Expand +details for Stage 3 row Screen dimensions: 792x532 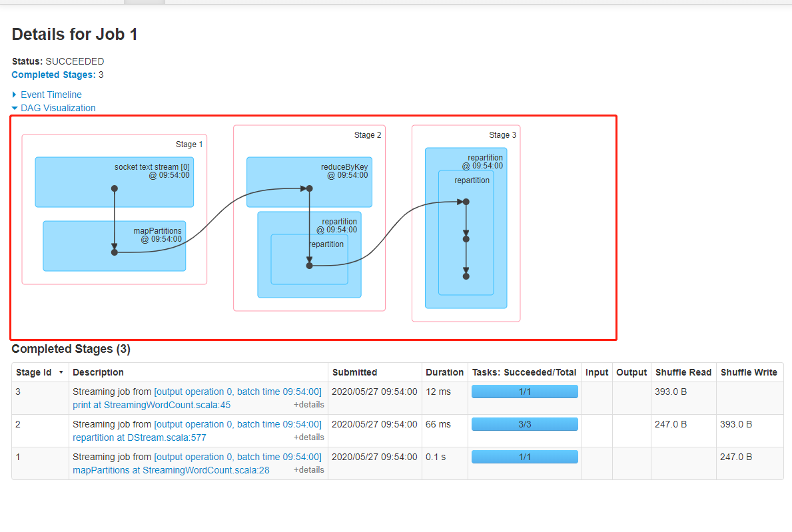point(309,405)
